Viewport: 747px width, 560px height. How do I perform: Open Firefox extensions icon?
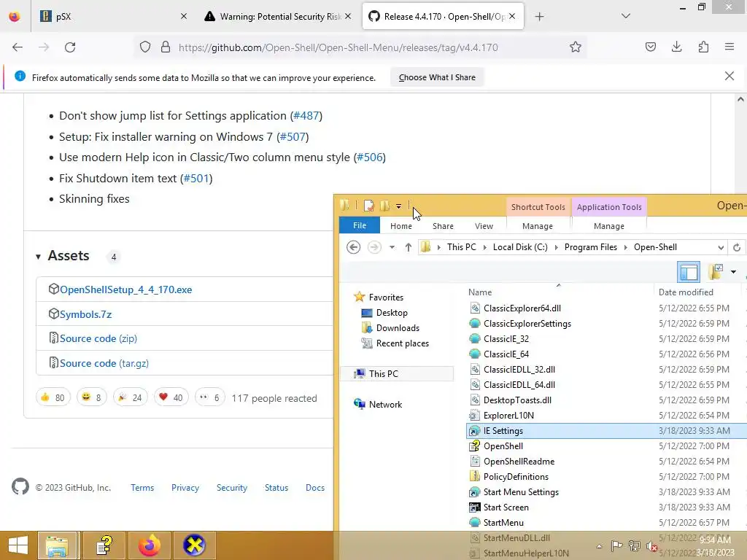703,47
